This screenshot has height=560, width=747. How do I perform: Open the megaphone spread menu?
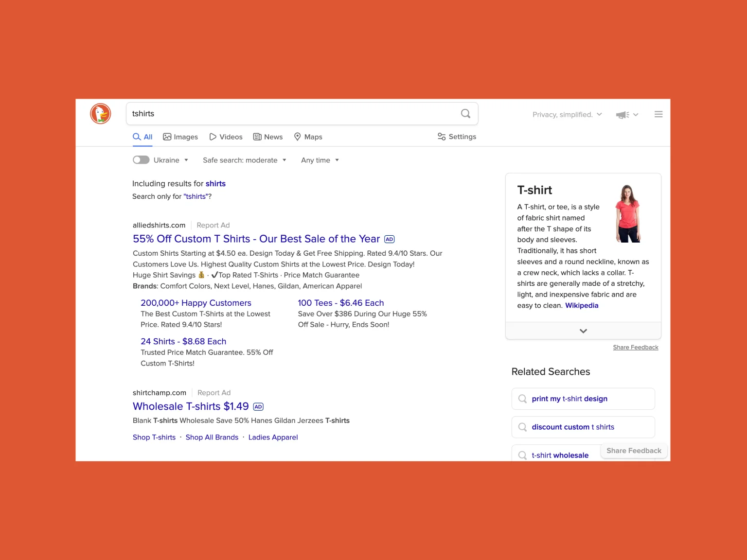[627, 115]
